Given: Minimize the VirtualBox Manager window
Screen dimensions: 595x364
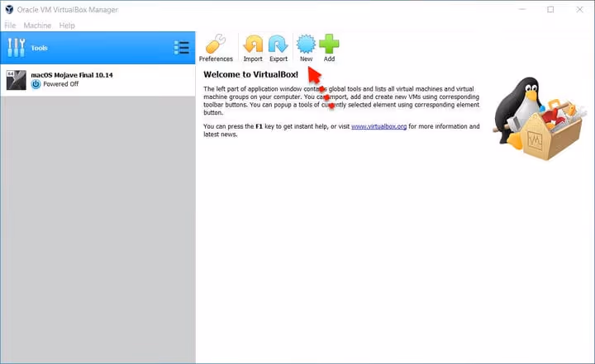Looking at the screenshot, I should [x=522, y=9].
